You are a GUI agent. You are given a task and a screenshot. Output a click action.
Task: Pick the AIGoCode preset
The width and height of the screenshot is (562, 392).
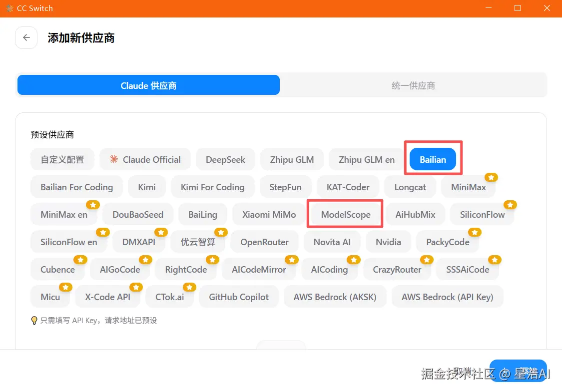tap(120, 270)
